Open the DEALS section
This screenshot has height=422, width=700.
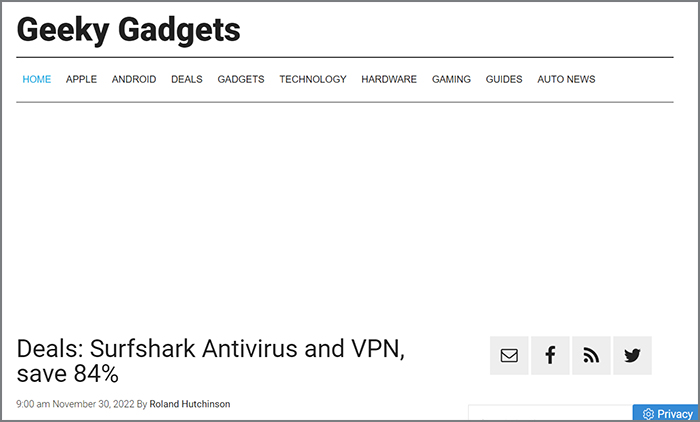click(x=187, y=79)
